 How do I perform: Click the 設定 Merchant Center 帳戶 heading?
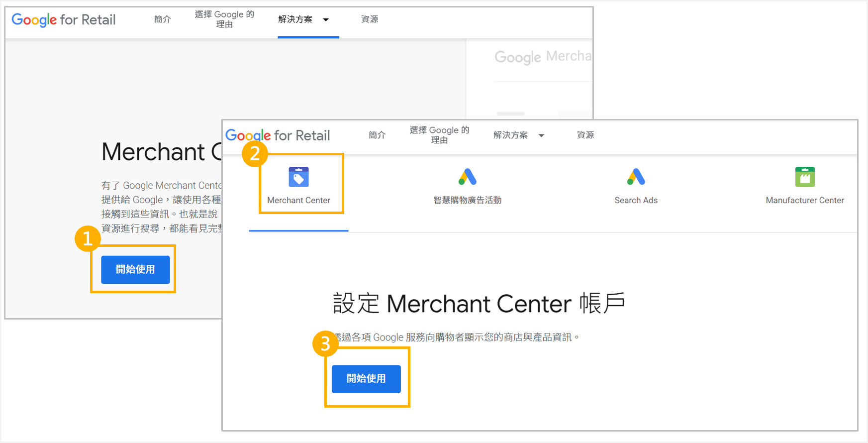479,303
